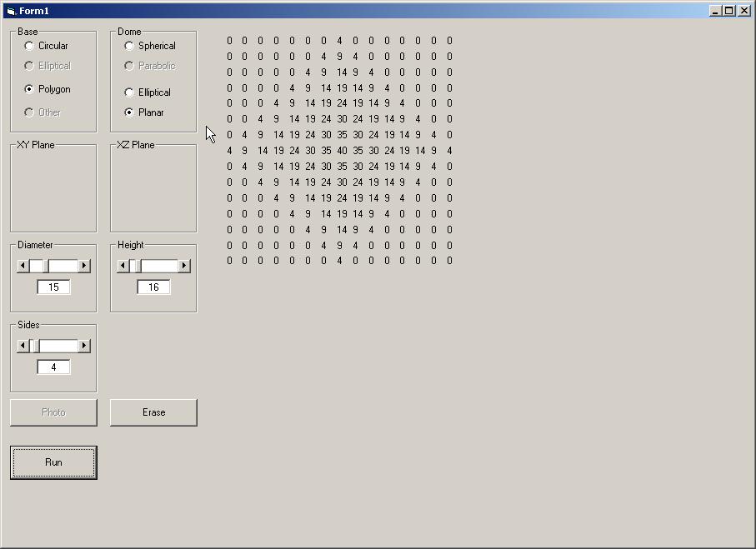756x549 pixels.
Task: Increase Height with the right scroll arrow
Action: point(184,266)
